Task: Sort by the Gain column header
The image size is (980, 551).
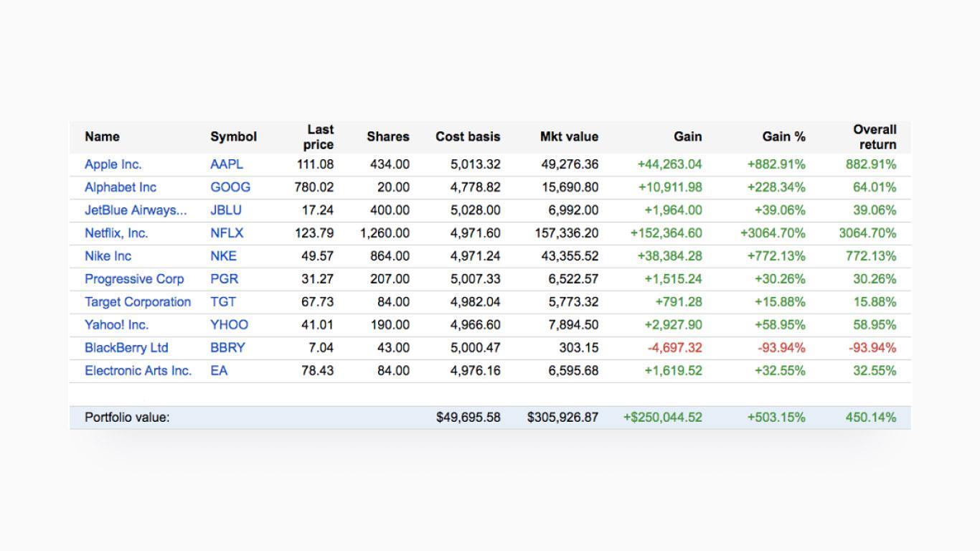Action: pos(688,137)
